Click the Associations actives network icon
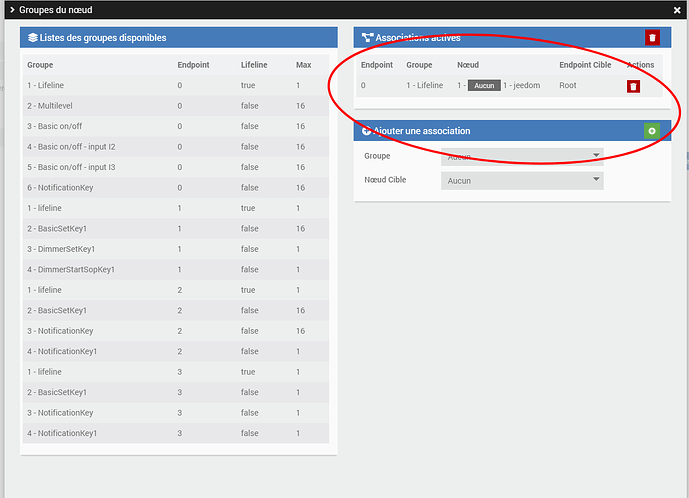 point(367,38)
